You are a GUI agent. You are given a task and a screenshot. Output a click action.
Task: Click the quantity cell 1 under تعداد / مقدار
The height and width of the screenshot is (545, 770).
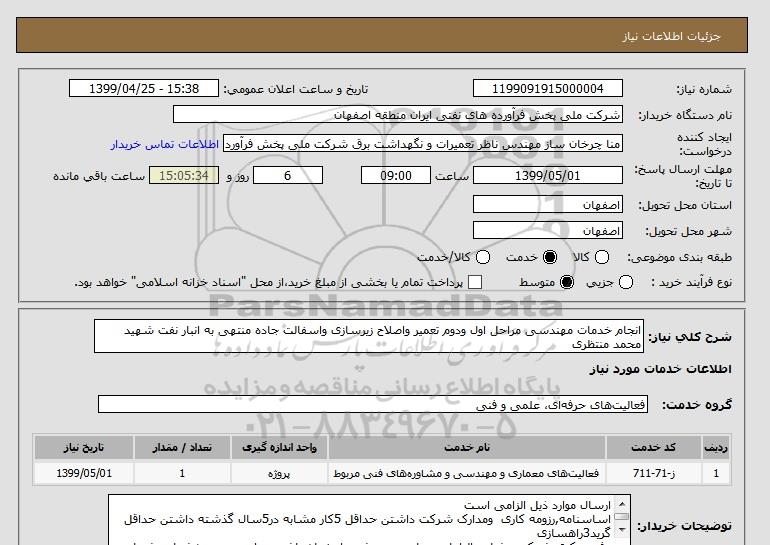[x=182, y=473]
